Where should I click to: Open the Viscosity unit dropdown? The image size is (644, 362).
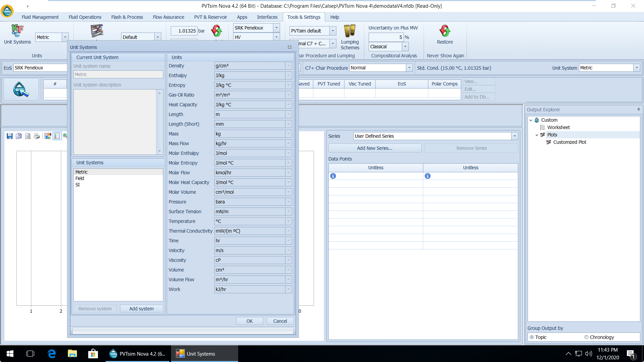288,260
